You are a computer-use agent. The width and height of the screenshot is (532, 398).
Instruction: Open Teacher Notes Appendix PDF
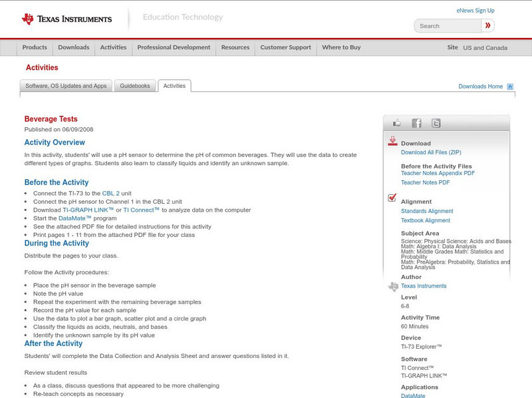438,173
